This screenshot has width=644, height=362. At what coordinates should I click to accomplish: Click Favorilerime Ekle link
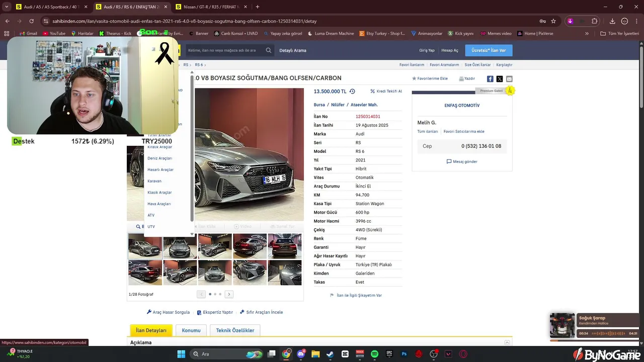click(430, 78)
